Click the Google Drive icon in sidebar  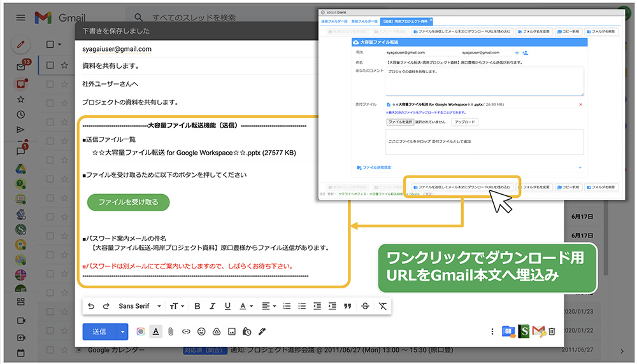pos(21,169)
